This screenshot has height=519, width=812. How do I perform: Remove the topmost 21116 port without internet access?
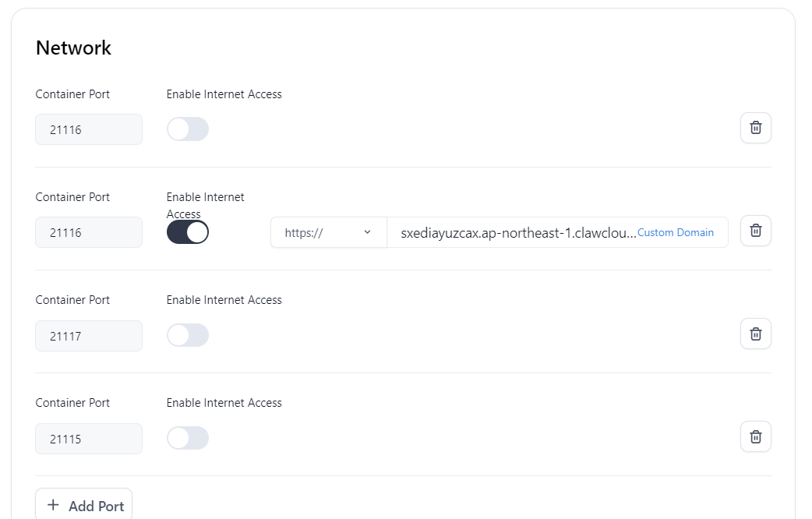(755, 128)
